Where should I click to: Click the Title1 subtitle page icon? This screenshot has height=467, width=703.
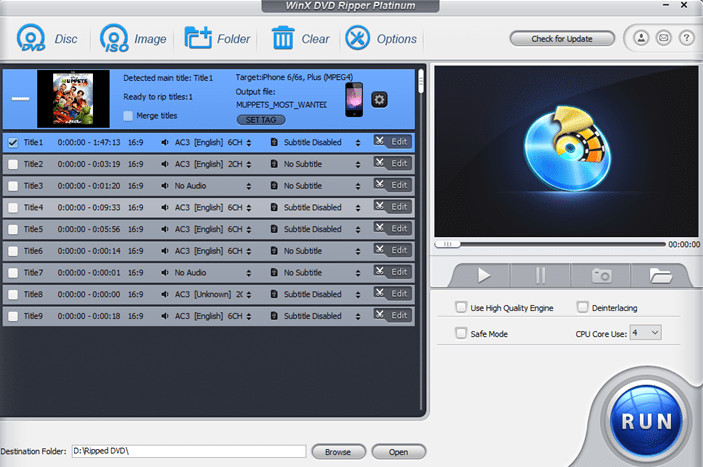click(x=274, y=143)
